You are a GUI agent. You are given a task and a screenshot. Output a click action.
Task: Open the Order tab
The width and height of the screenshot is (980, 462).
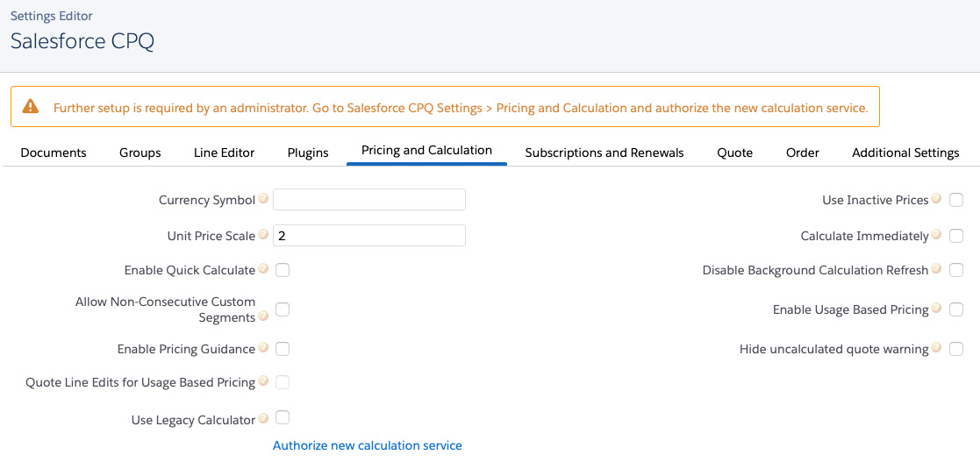[803, 153]
